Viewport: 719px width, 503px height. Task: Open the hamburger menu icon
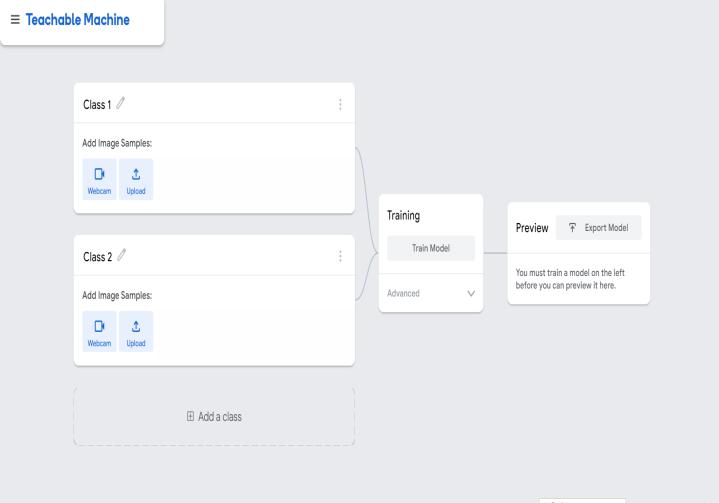click(15, 20)
